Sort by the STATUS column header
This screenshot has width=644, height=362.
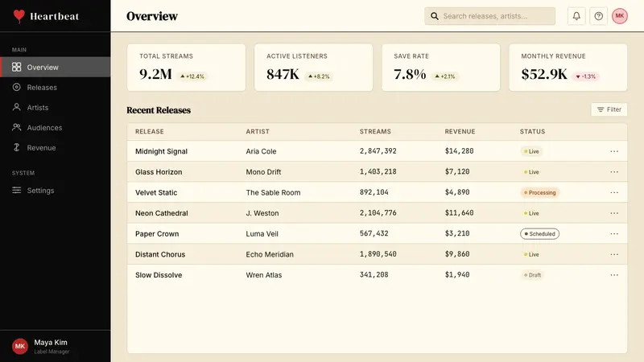pos(532,131)
